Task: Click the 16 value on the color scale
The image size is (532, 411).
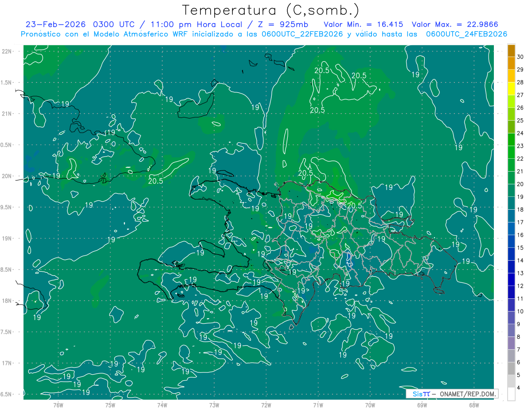Action: point(520,235)
